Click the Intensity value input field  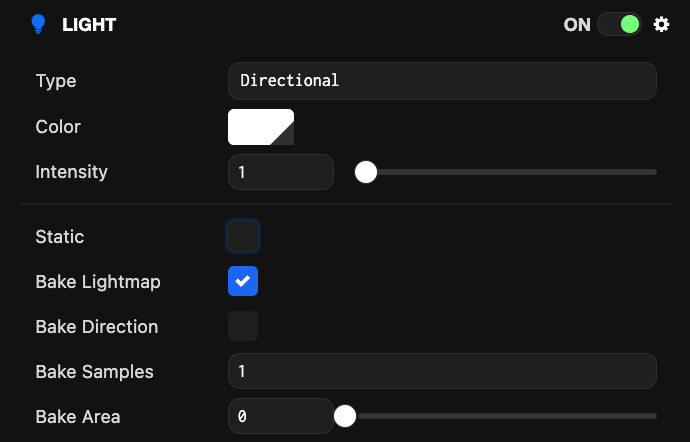[x=281, y=172]
